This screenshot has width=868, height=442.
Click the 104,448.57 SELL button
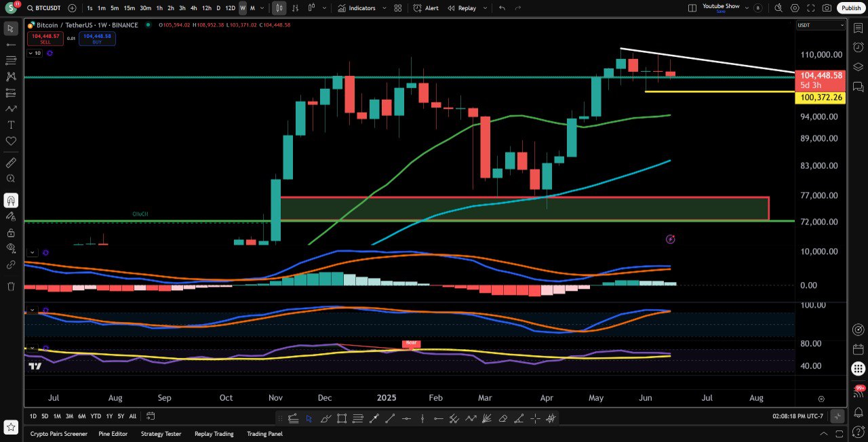pos(45,39)
